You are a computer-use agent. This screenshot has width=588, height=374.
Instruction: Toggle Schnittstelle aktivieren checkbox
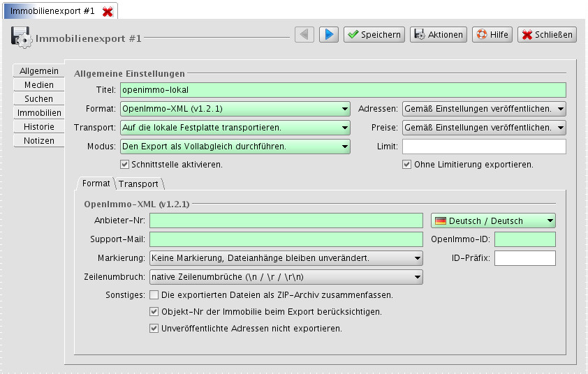pos(125,165)
